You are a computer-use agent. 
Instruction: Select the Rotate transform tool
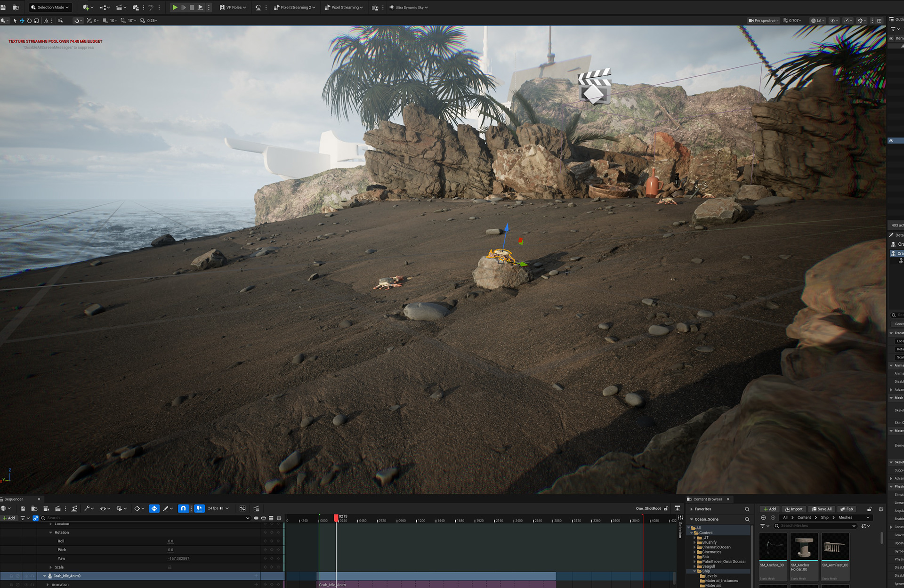[x=29, y=21]
